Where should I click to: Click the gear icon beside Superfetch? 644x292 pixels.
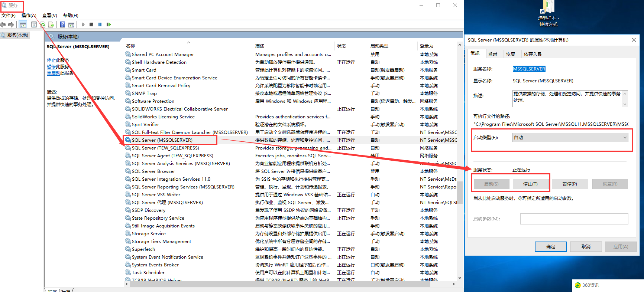[128, 249]
